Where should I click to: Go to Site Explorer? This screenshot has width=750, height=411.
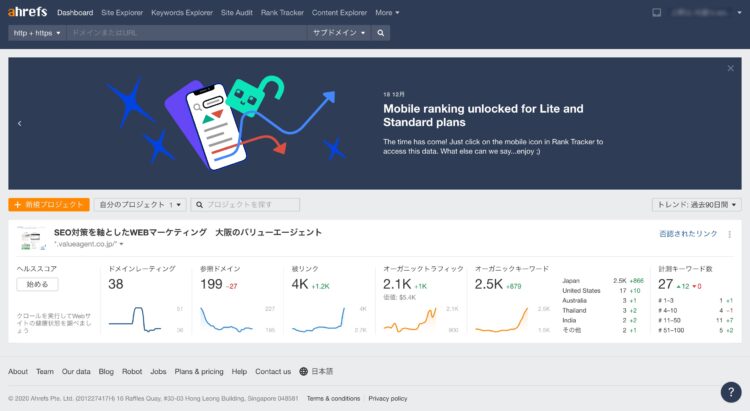[122, 13]
